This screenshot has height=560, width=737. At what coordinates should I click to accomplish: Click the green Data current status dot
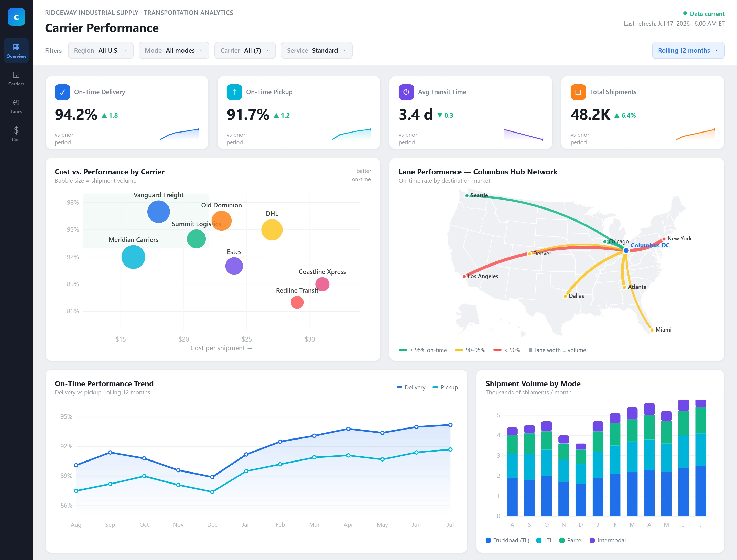685,13
